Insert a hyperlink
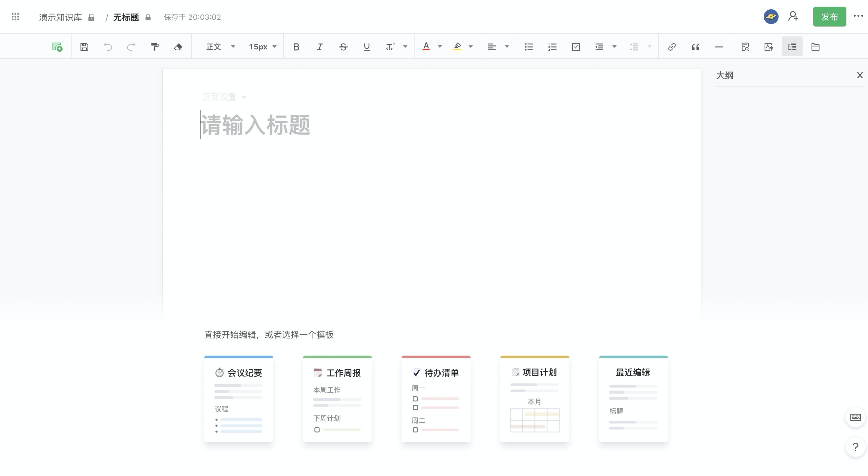 coord(672,47)
